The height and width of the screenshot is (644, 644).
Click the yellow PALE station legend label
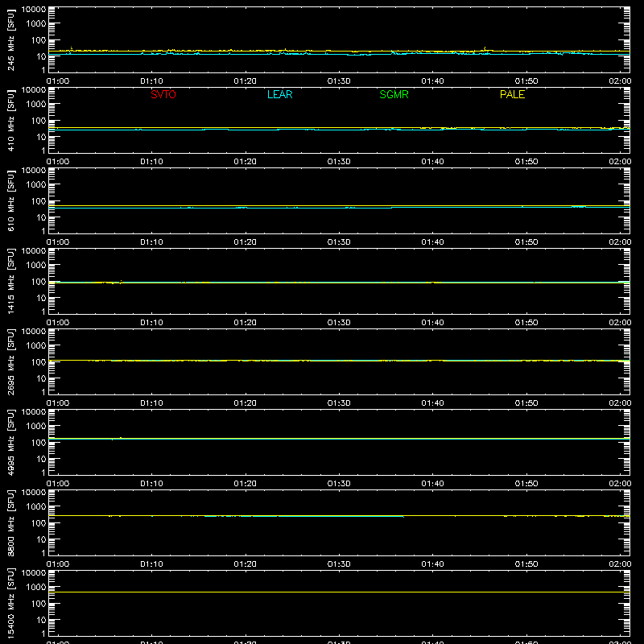(x=512, y=94)
